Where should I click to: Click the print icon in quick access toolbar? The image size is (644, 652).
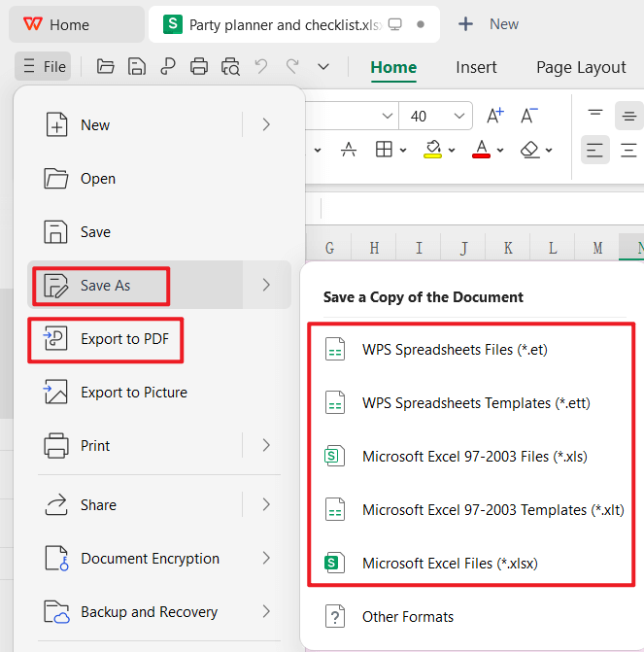coord(199,67)
